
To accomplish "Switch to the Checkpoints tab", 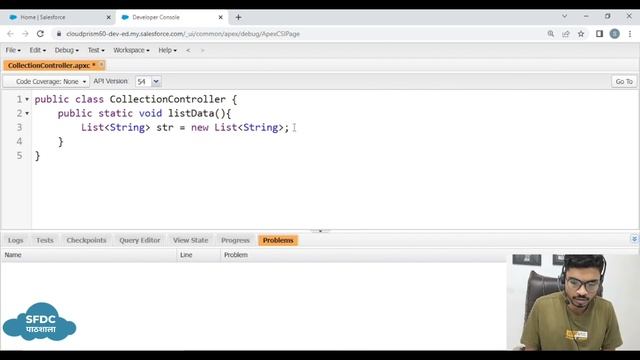I will coord(86,240).
